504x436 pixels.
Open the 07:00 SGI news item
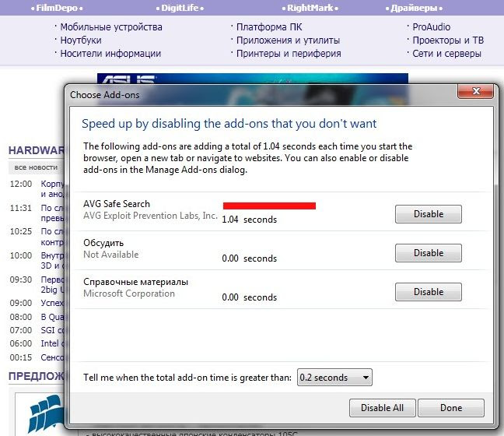52,330
